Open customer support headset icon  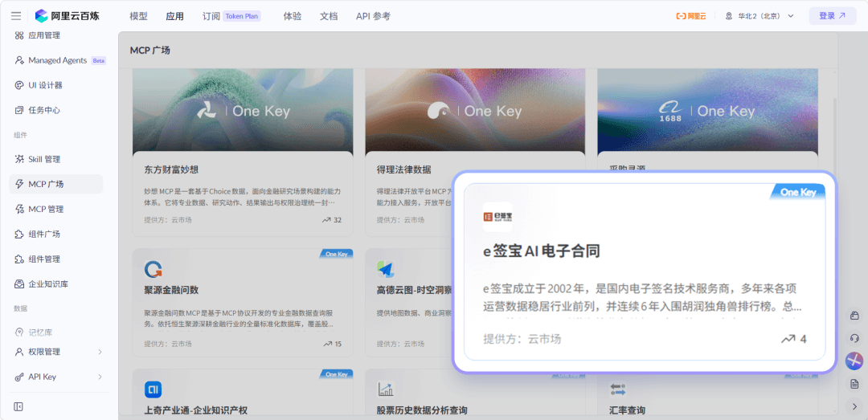click(854, 338)
